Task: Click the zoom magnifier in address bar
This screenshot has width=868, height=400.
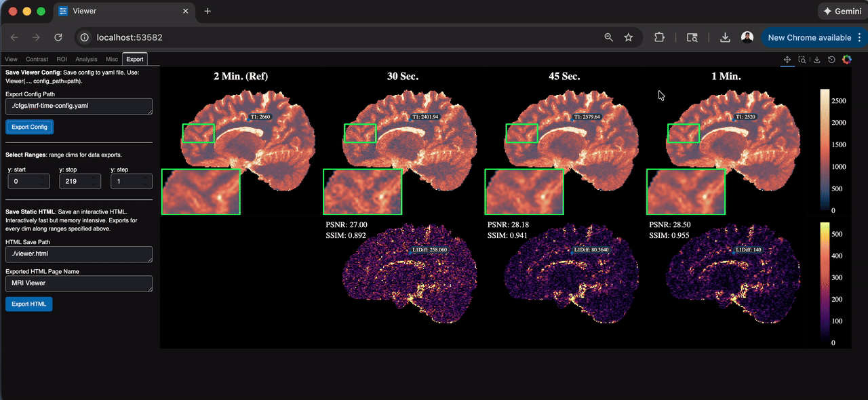Action: point(608,38)
